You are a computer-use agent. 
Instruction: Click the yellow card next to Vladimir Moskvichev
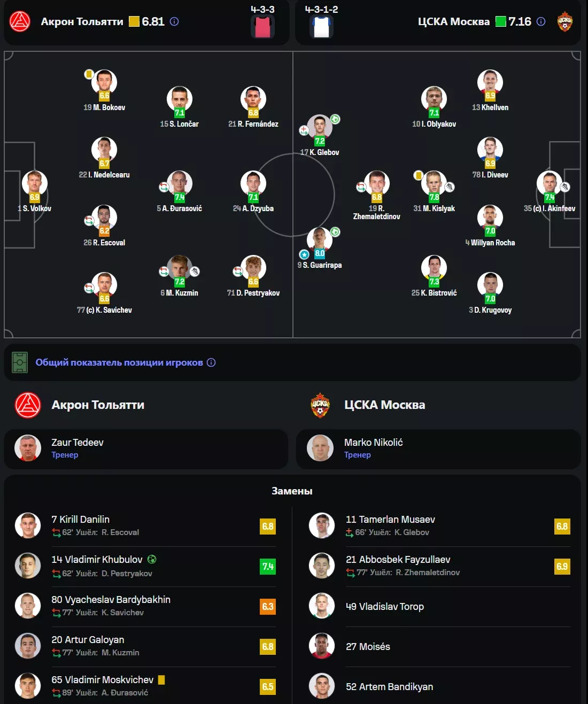161,680
